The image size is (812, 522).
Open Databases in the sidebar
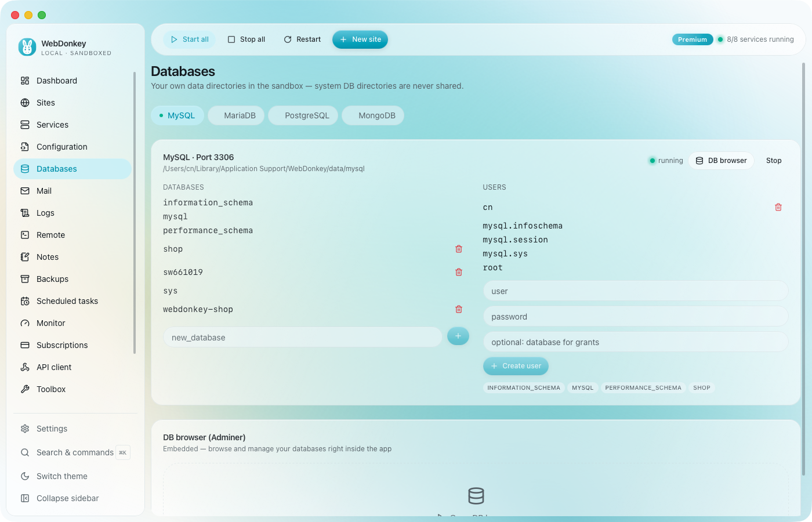(72, 169)
